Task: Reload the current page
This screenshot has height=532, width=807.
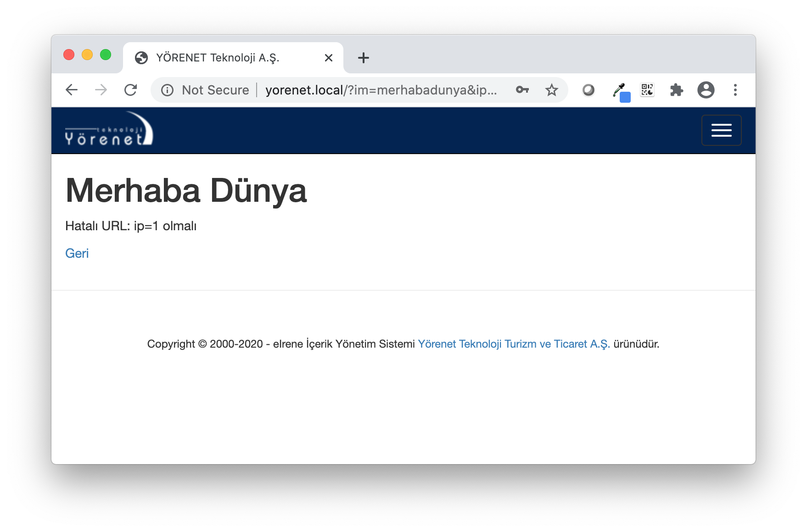Action: coord(131,90)
